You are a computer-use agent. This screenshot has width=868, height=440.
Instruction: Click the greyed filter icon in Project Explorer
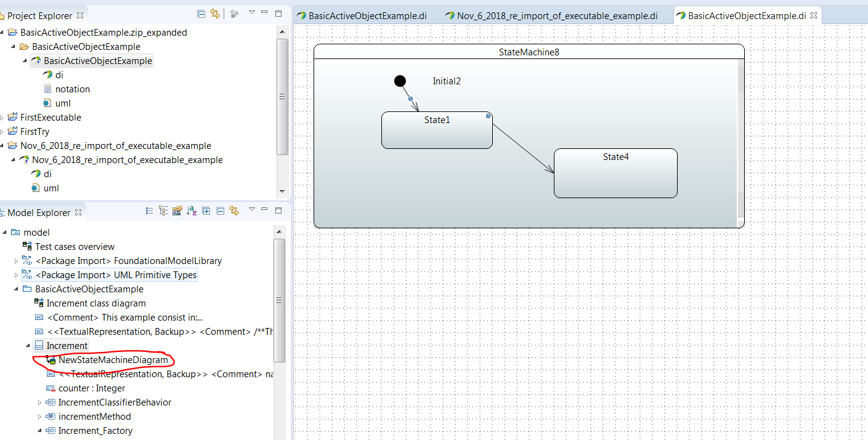click(234, 14)
